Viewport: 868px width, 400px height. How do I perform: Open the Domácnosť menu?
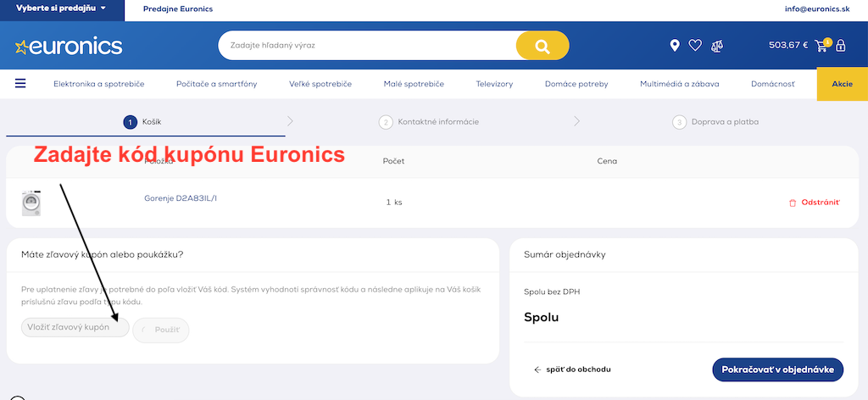point(773,84)
